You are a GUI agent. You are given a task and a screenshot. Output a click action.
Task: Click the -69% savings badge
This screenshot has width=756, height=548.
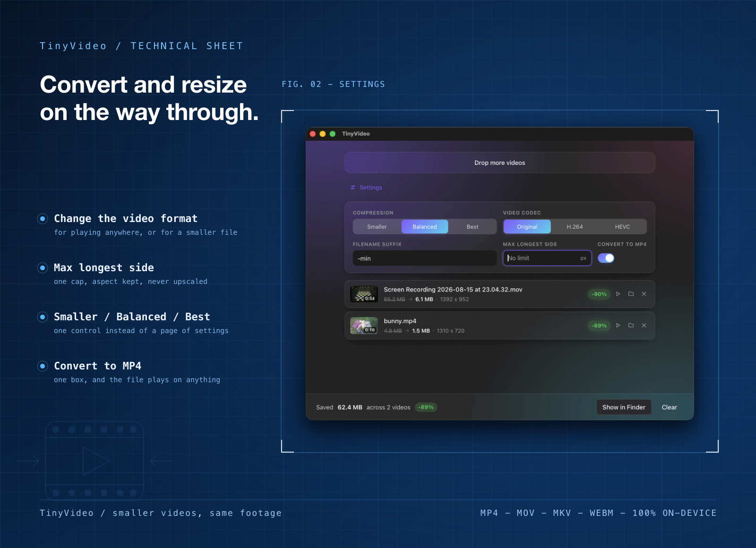[x=599, y=326]
